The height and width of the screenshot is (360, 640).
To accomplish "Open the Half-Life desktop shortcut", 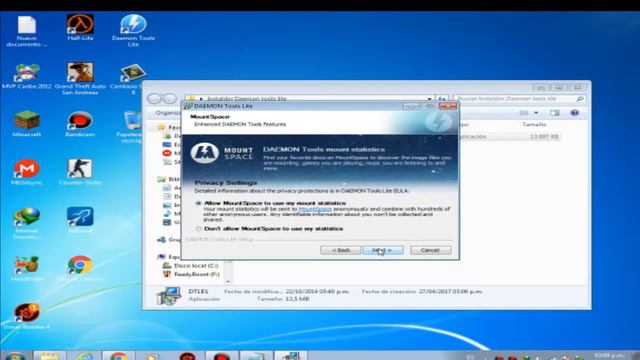I will pos(80,27).
